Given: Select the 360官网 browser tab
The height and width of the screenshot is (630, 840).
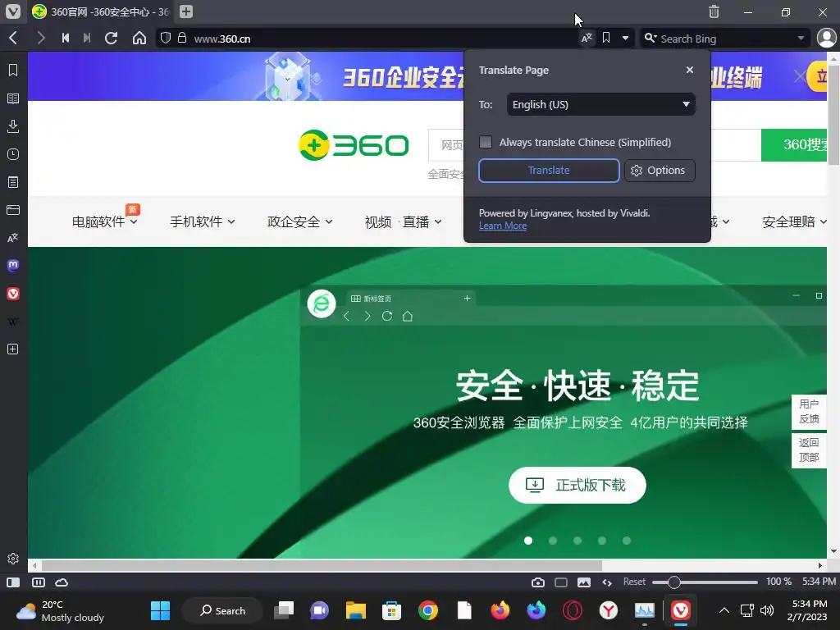Looking at the screenshot, I should [102, 11].
